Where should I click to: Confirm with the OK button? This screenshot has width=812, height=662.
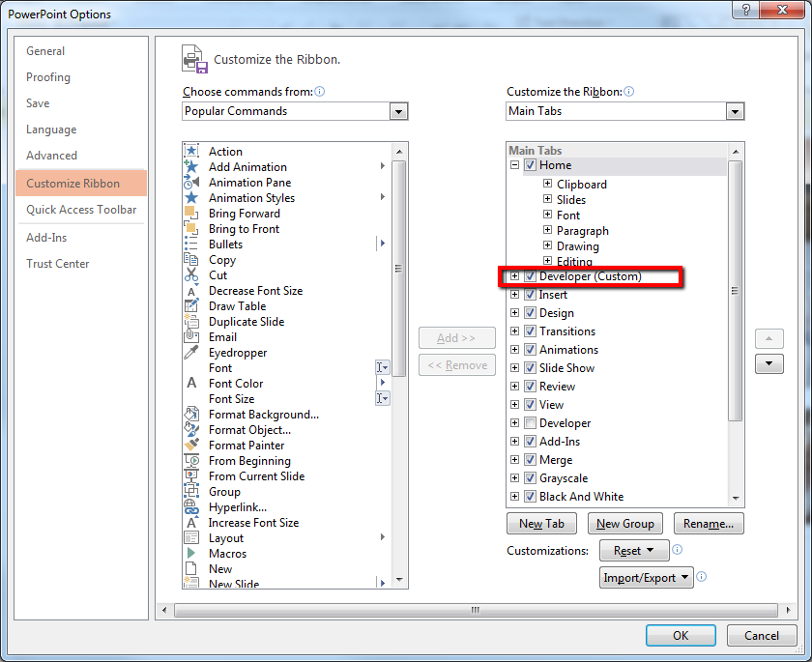[x=681, y=635]
